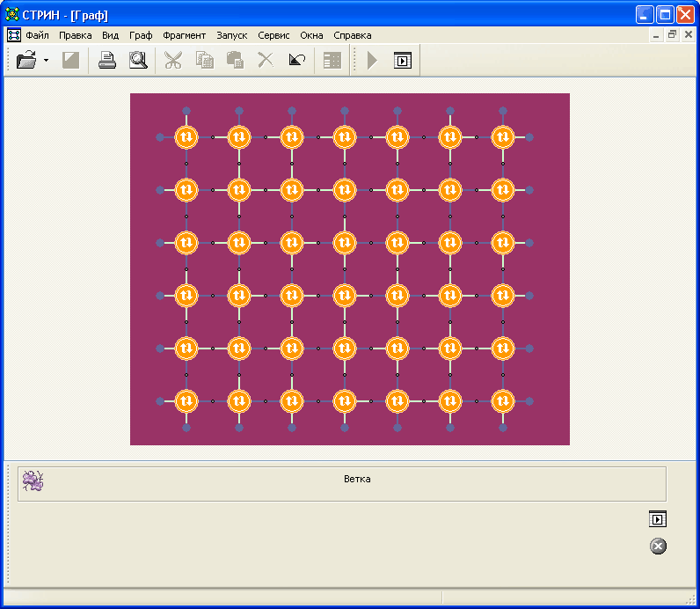
Task: Paste from clipboard toolbar icon
Action: [235, 60]
